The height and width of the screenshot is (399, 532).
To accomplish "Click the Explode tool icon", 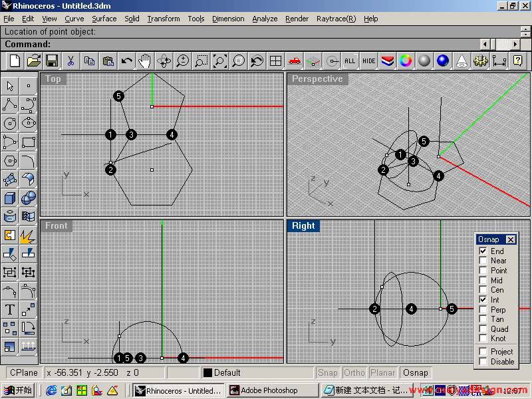I will 28,235.
